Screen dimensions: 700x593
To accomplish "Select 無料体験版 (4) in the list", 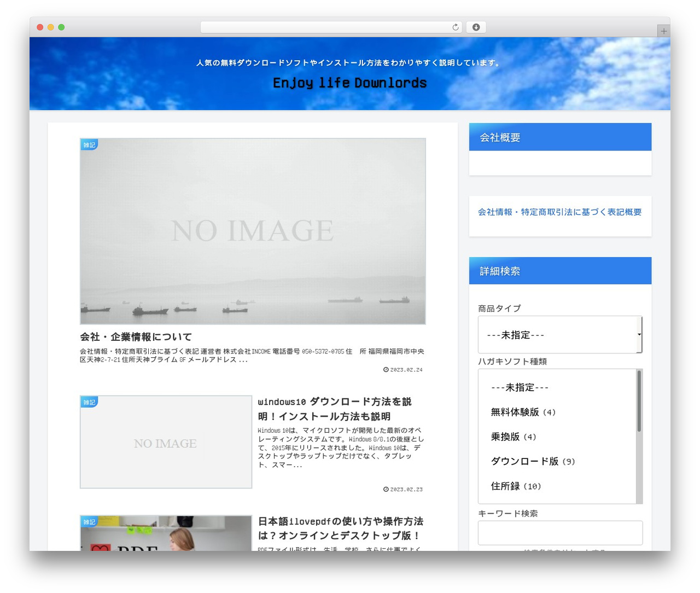I will [x=523, y=412].
